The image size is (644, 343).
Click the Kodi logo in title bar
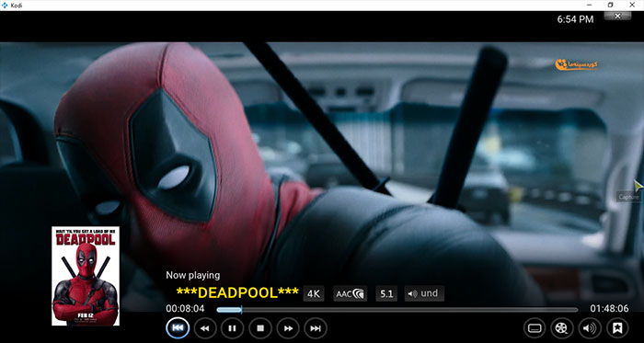[6, 5]
